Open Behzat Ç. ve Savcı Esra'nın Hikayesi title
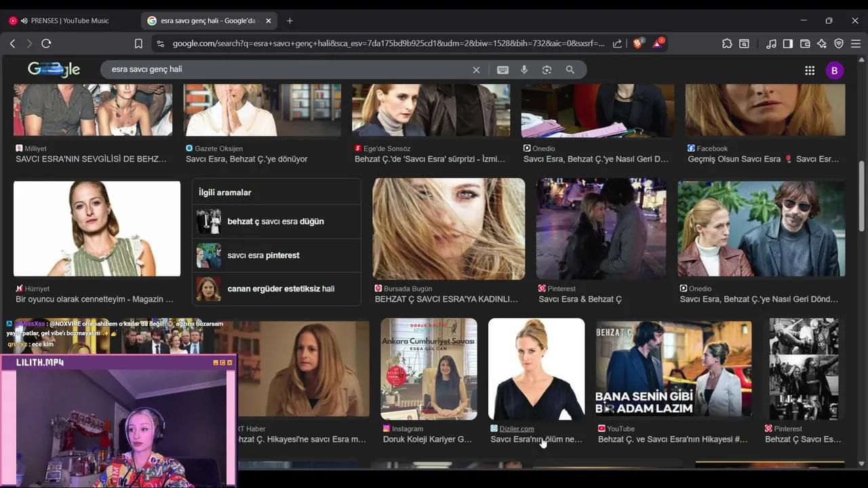Image resolution: width=868 pixels, height=488 pixels. click(x=673, y=439)
